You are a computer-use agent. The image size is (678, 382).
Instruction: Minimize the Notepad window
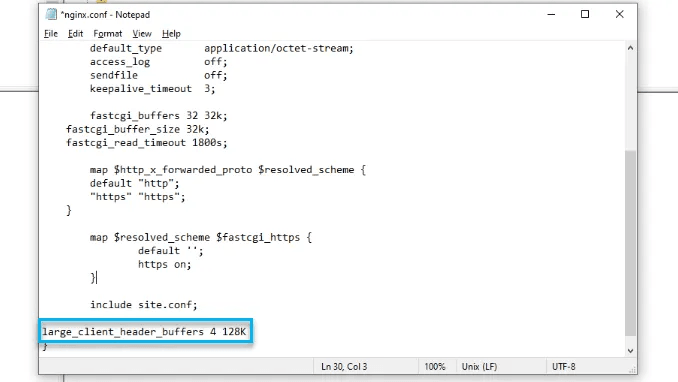coord(551,14)
